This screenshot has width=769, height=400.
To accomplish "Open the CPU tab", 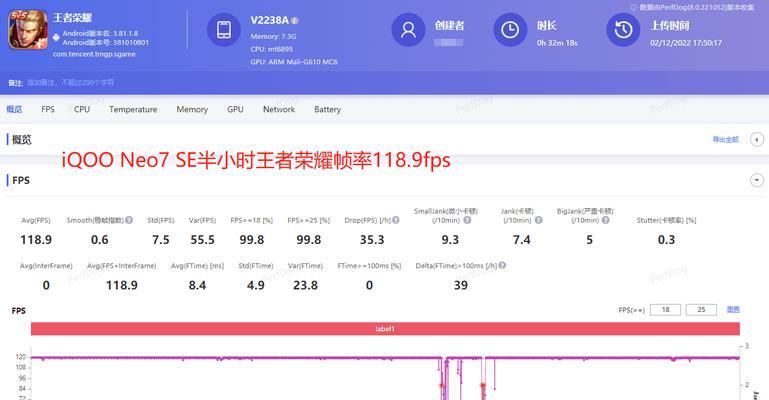I will pyautogui.click(x=82, y=109).
